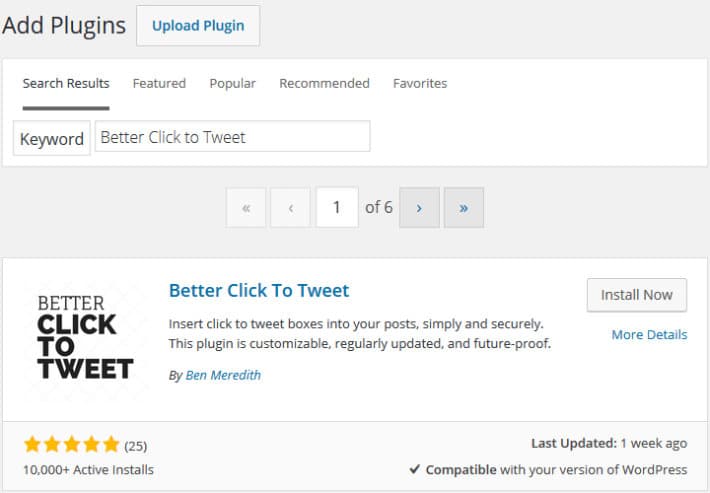Click the five-star rating
This screenshot has height=493, width=710.
[72, 445]
